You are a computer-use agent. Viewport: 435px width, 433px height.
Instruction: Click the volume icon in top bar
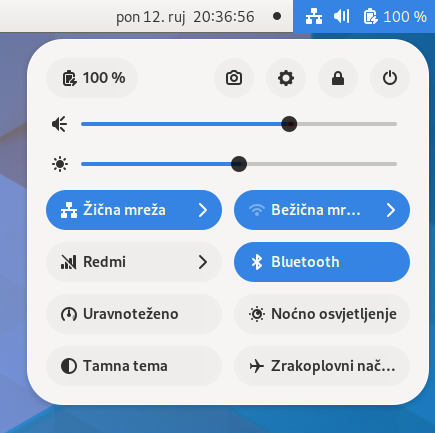(342, 16)
